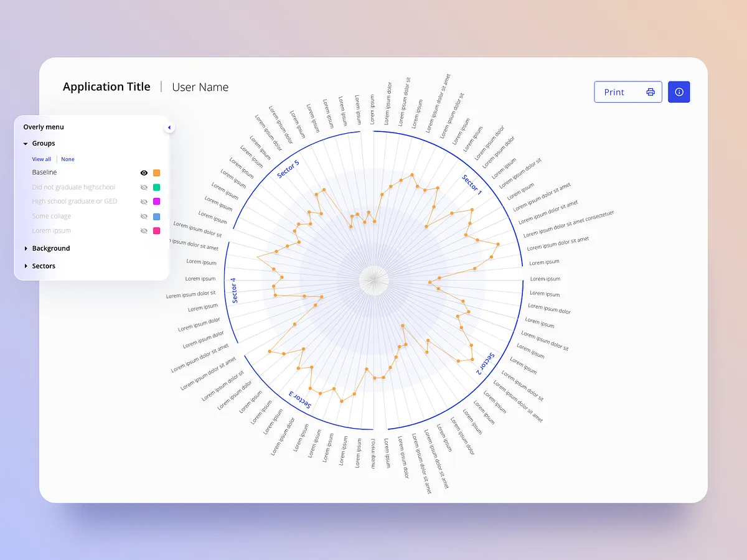Click the printer icon inside the Print button
Image resolution: width=747 pixels, height=560 pixels.
click(651, 91)
